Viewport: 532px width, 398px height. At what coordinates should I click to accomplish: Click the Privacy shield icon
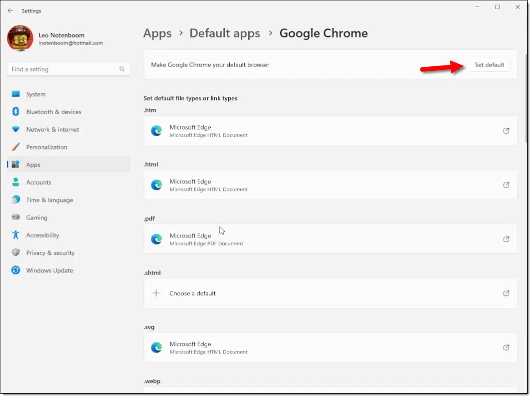[16, 253]
